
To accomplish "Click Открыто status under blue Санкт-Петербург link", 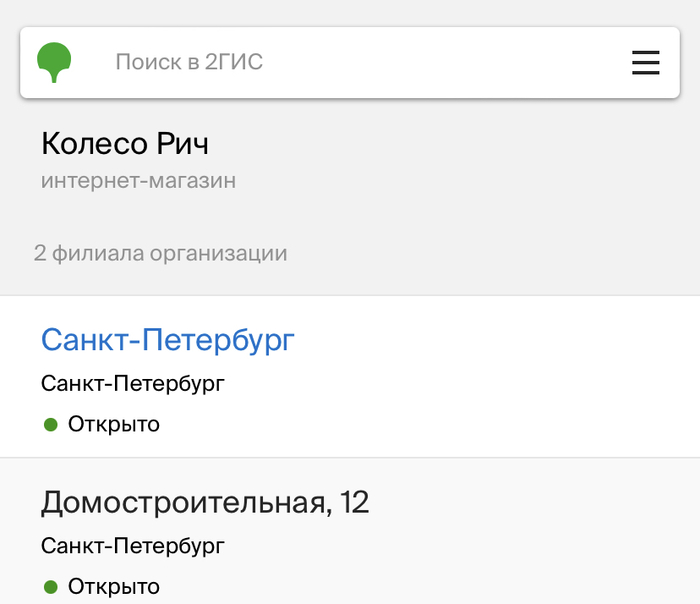I will coord(114,424).
